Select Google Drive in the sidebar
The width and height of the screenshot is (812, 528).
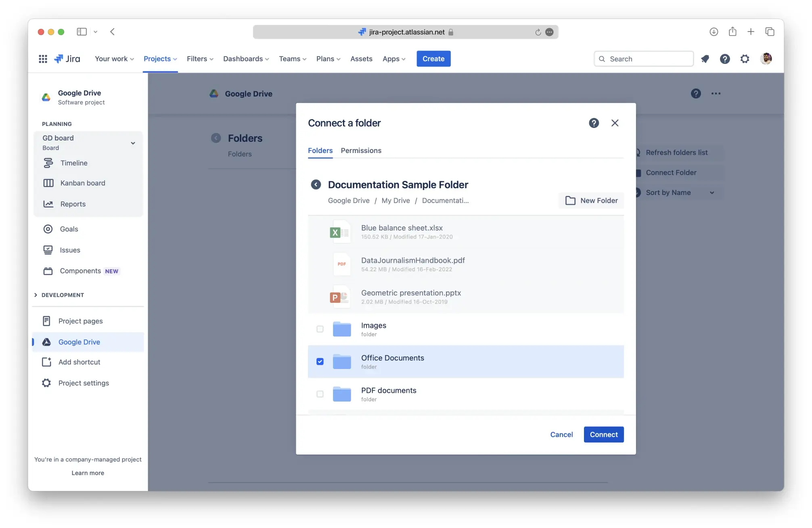click(x=88, y=342)
